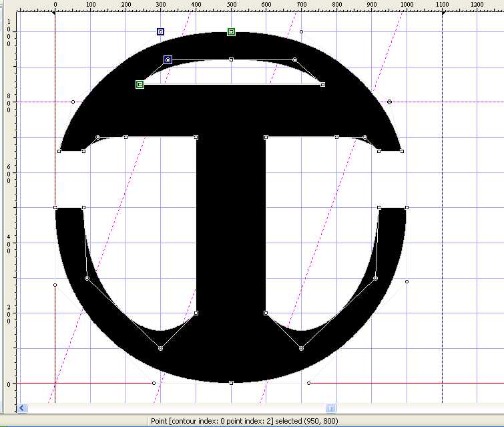504x427 pixels.
Task: Select the outer corner point of the lower-right arc's top edge
Action: click(x=407, y=208)
